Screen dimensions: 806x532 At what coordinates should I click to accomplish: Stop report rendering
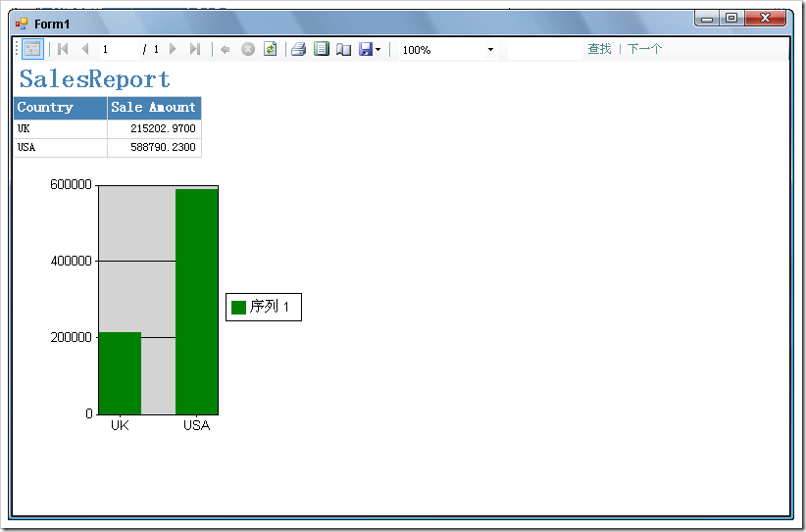[x=248, y=49]
